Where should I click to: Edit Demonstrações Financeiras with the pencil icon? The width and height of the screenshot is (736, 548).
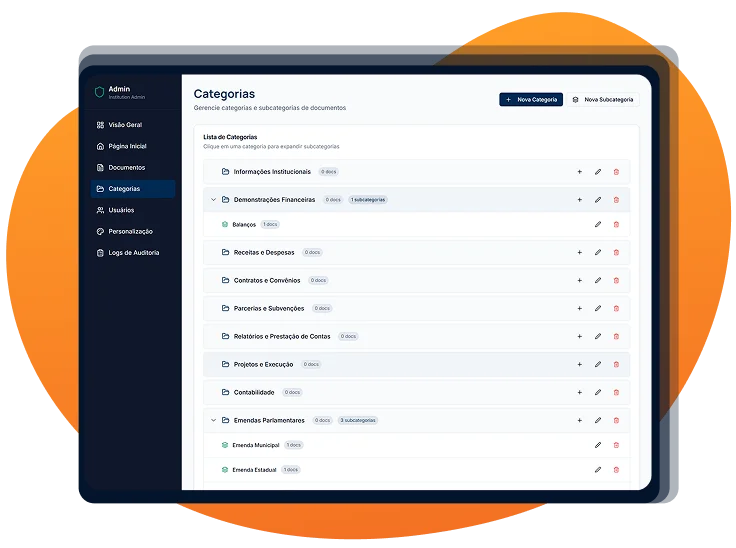pos(598,200)
